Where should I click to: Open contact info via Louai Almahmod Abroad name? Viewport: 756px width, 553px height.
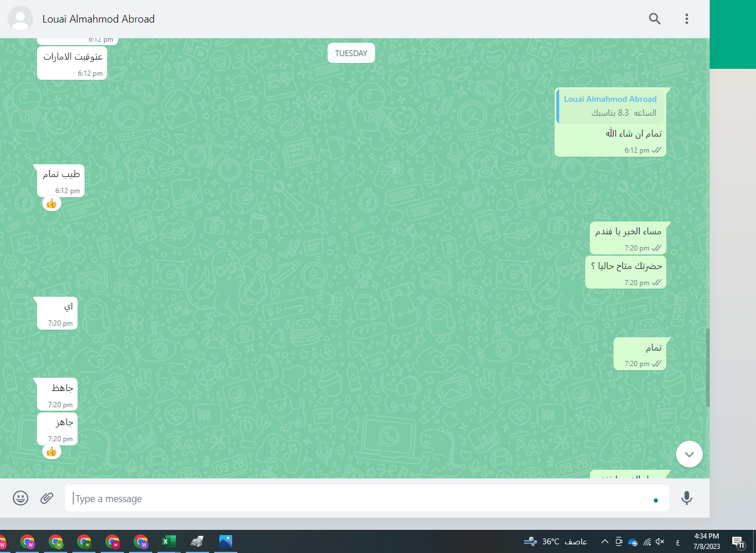coord(98,19)
